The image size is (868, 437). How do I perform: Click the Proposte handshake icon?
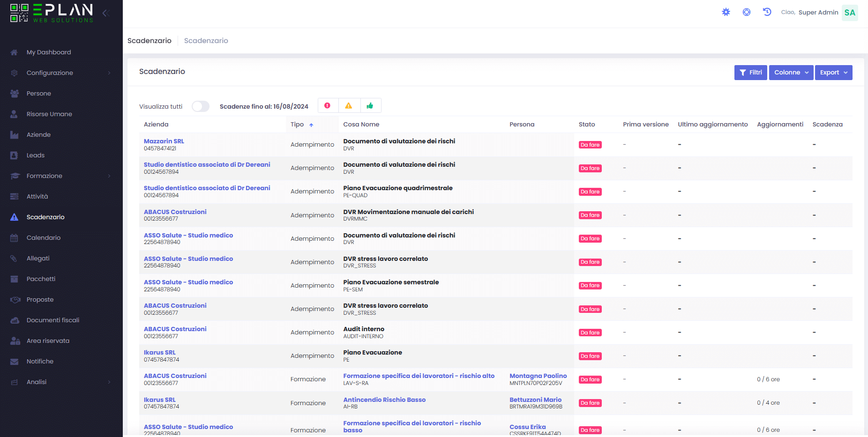tap(15, 300)
